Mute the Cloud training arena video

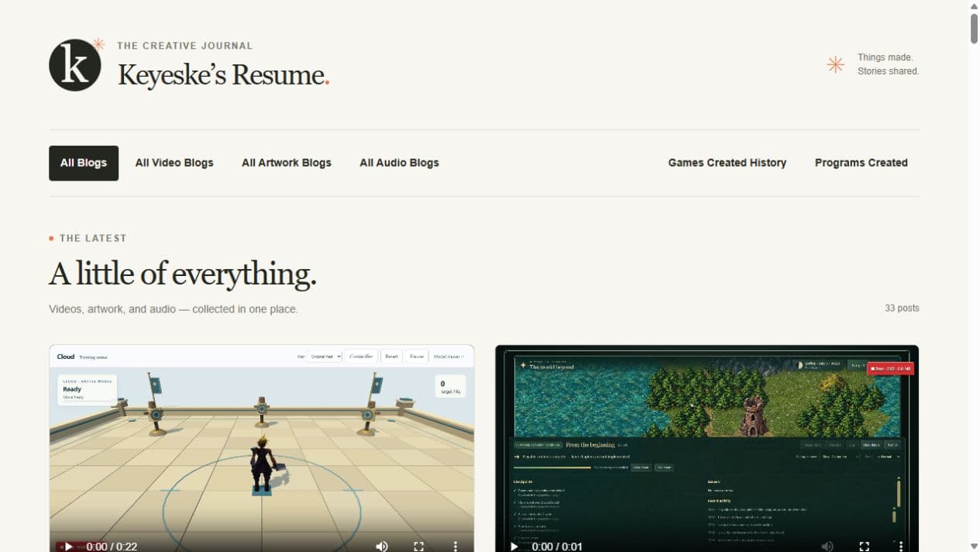coord(382,547)
